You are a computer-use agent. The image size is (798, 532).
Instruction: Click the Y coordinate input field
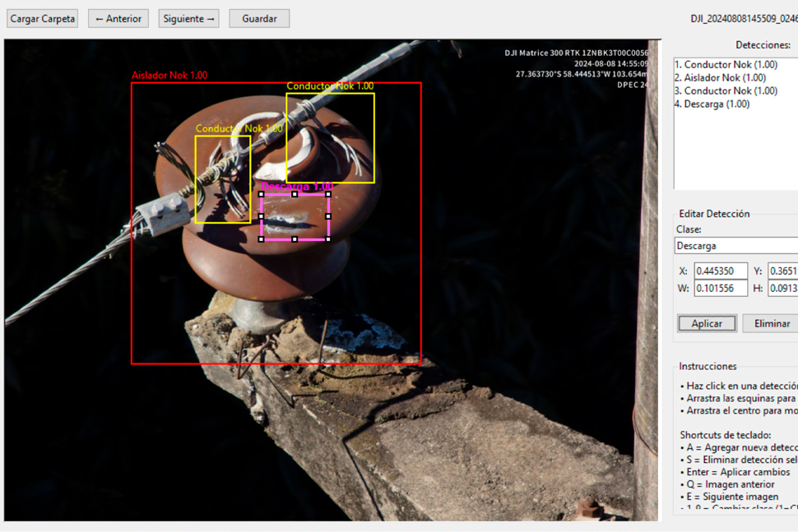point(782,271)
